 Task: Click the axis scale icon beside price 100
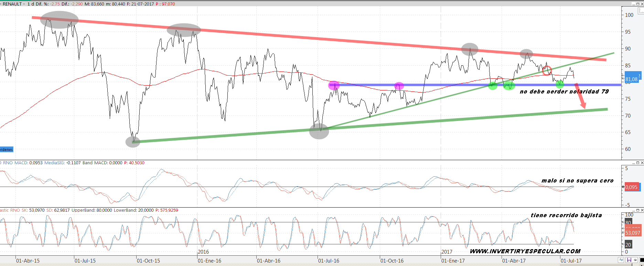pyautogui.click(x=641, y=11)
